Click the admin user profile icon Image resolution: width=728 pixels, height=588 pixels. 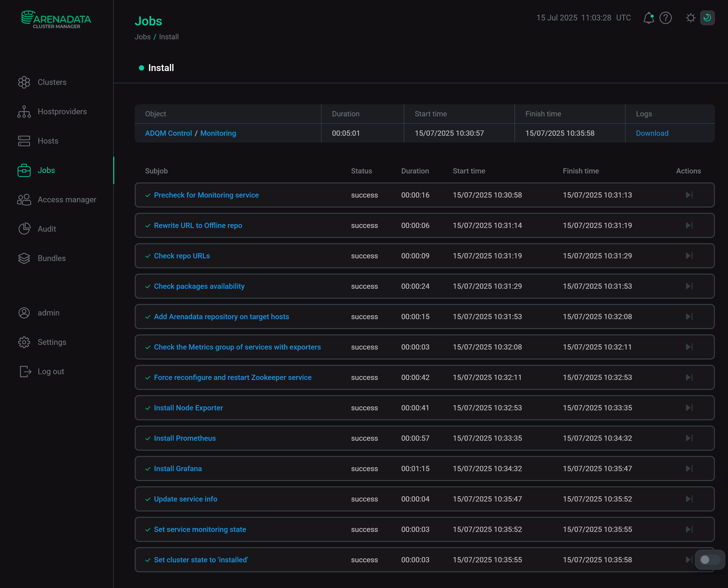click(24, 313)
